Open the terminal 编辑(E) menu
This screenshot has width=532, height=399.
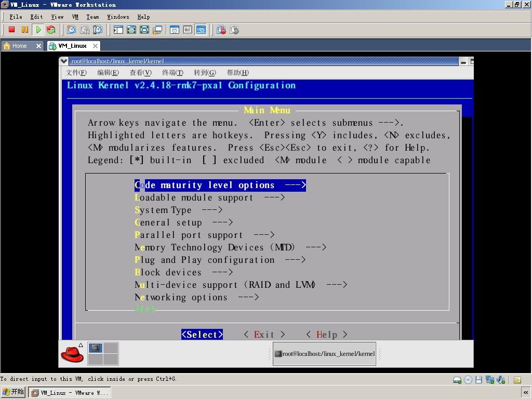pos(108,73)
